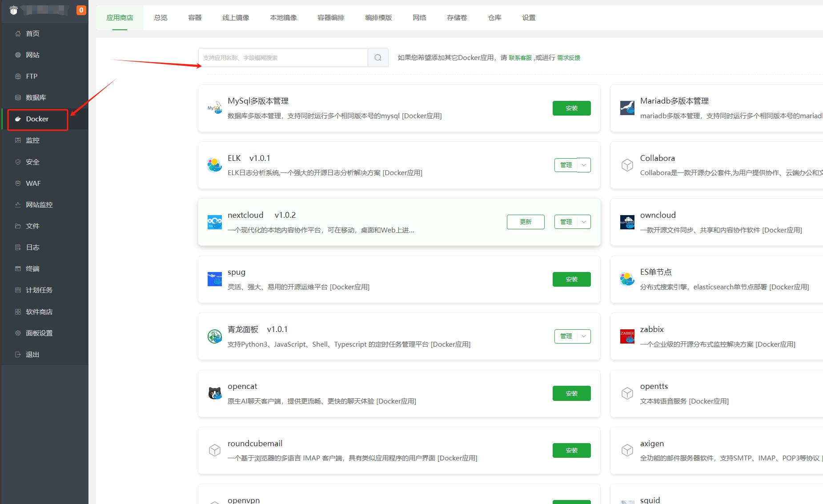823x504 pixels.
Task: Click 管理 button for 青龙面板
Action: tap(566, 336)
